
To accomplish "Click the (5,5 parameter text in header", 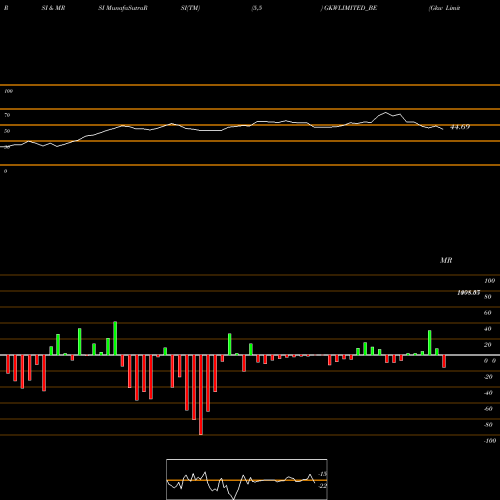I will [x=257, y=8].
